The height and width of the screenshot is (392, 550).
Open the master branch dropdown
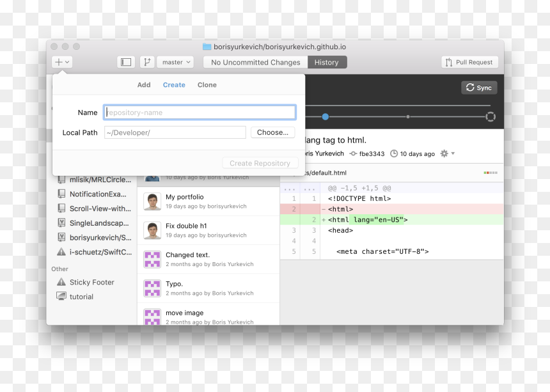pos(175,62)
